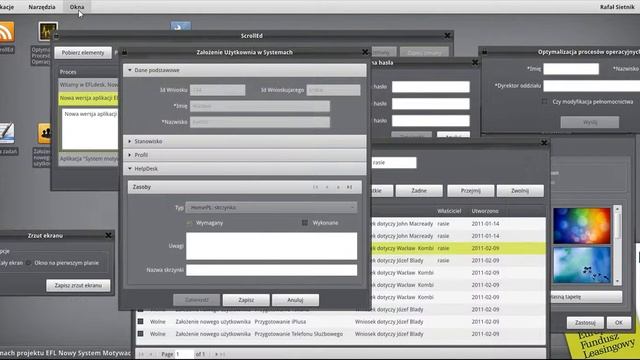Open the orange RSS feed desktop icon

point(7,32)
